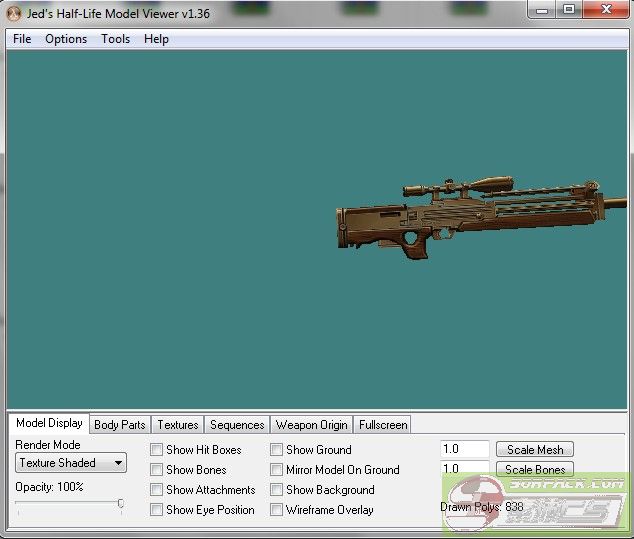The image size is (634, 539).
Task: Select the Fullscreen tab
Action: (382, 425)
